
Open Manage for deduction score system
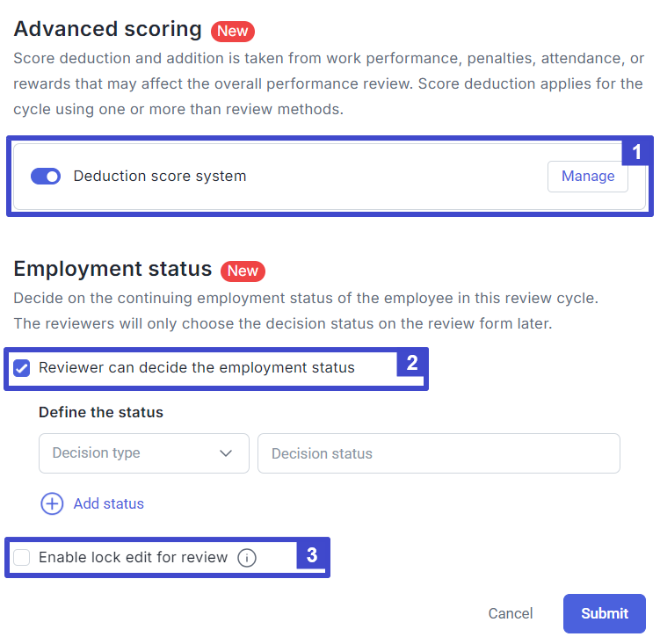588,177
